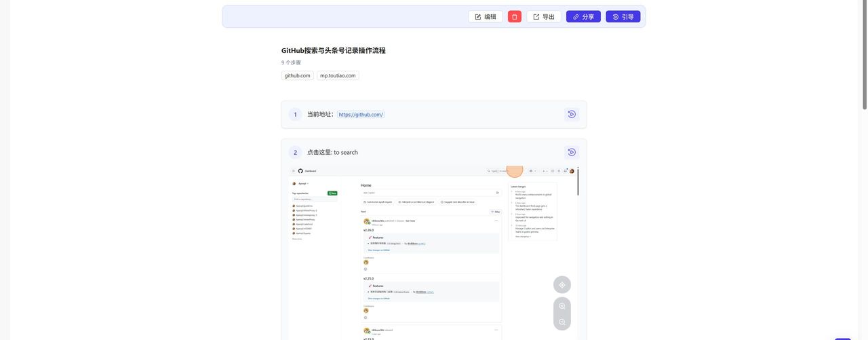This screenshot has height=340, width=868.
Task: Click the locate target round button on screenshot
Action: pyautogui.click(x=562, y=285)
